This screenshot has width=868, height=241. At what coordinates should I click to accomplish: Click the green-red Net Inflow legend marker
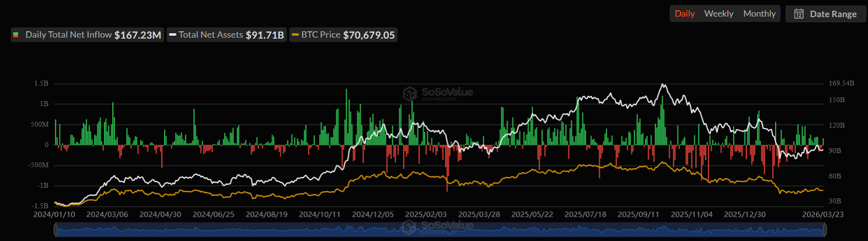point(16,35)
